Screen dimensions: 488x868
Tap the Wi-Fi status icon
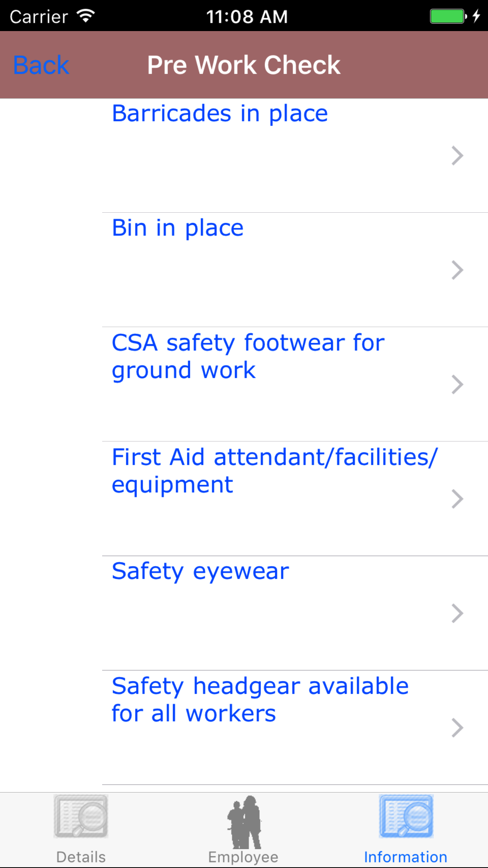(x=86, y=16)
